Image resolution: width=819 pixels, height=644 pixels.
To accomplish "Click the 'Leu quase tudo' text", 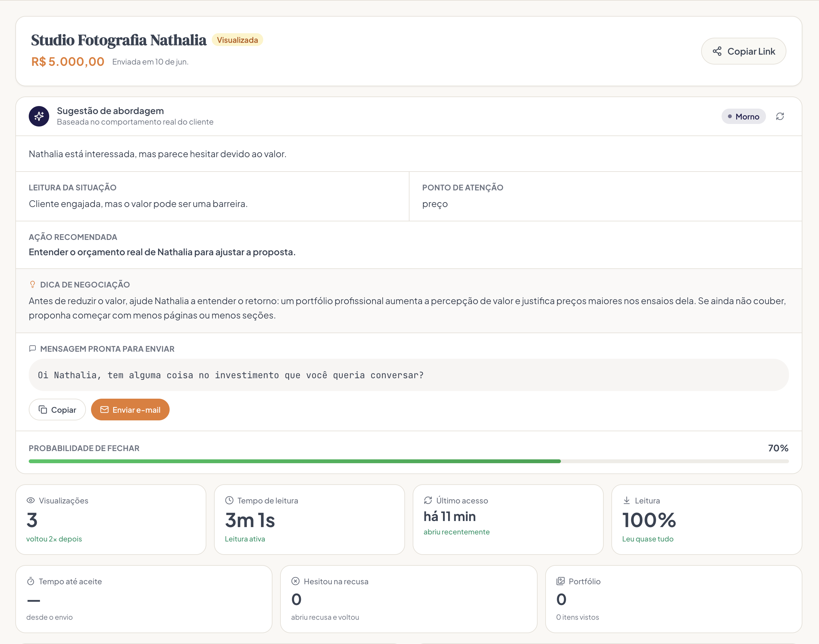I will coord(648,539).
